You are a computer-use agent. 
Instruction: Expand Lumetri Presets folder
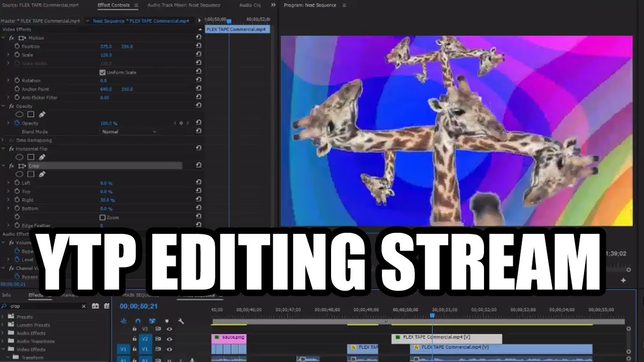tap(4, 325)
